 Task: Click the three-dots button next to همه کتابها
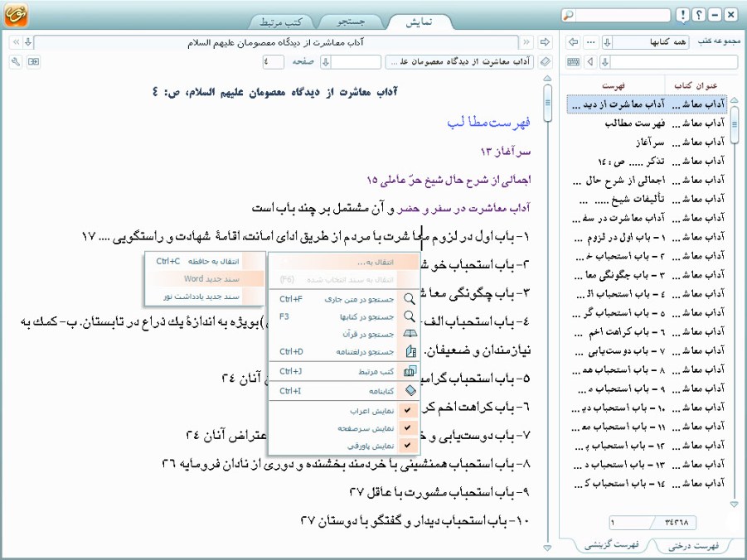point(591,42)
